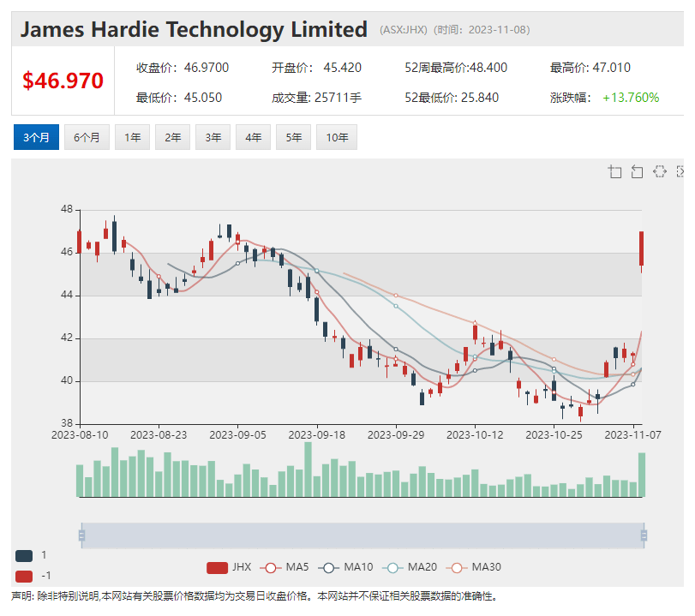Click the zoom reset (back) icon
The height and width of the screenshot is (616, 695).
point(637,171)
